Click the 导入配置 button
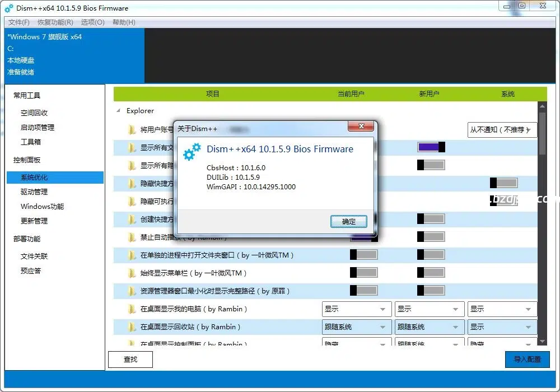This screenshot has height=392, width=560. (x=527, y=360)
